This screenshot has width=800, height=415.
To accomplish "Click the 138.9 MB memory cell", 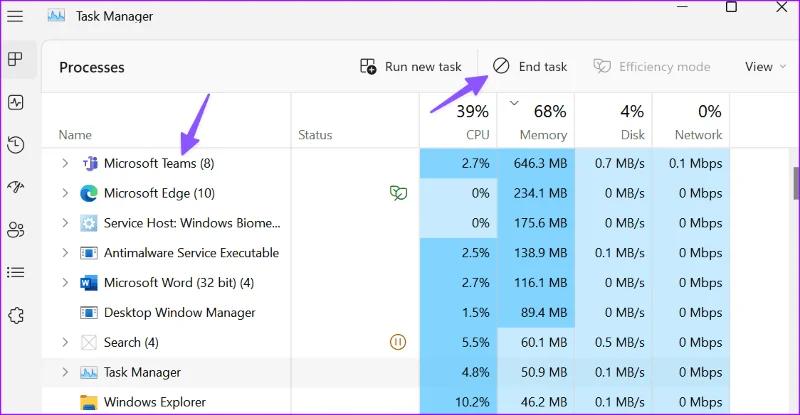I will [536, 253].
